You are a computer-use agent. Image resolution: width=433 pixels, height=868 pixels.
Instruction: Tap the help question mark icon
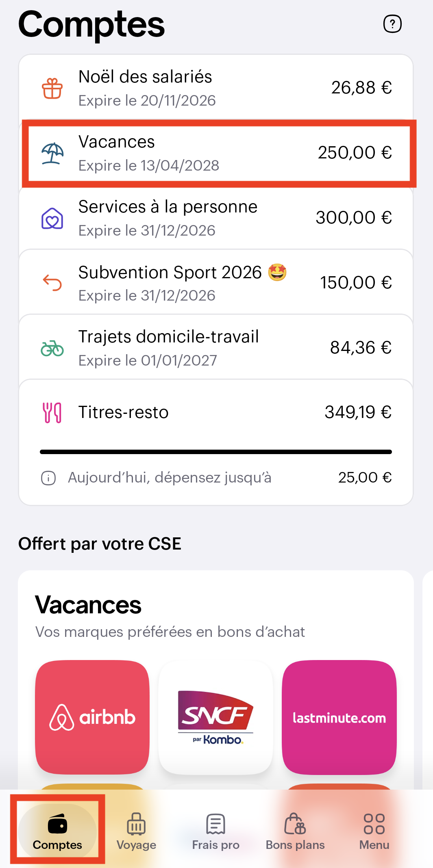tap(392, 24)
